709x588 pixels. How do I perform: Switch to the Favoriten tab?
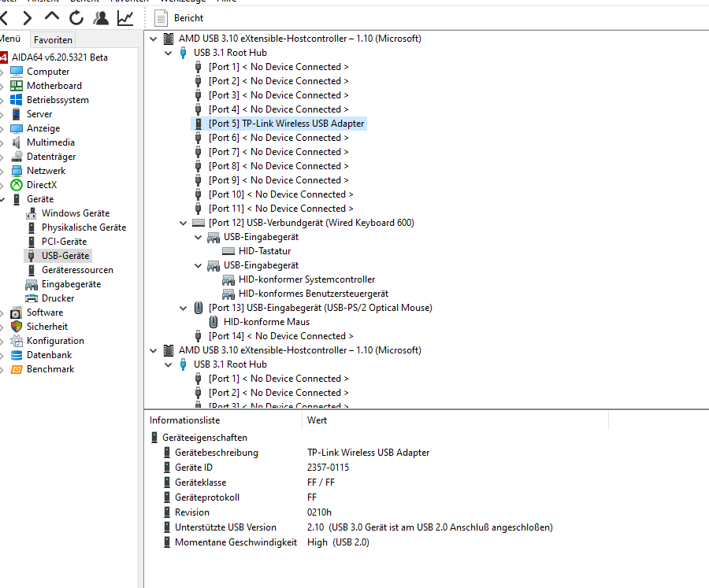pyautogui.click(x=53, y=40)
